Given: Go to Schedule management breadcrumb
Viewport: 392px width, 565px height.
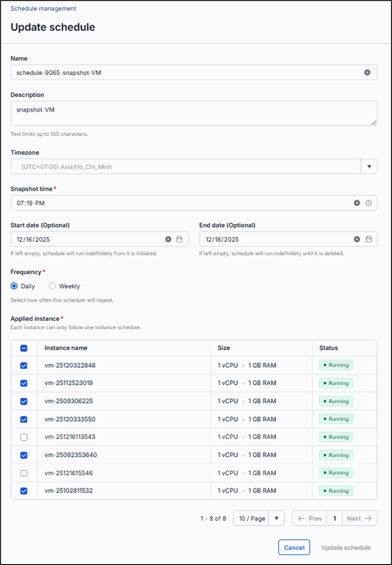Looking at the screenshot, I should coord(43,8).
